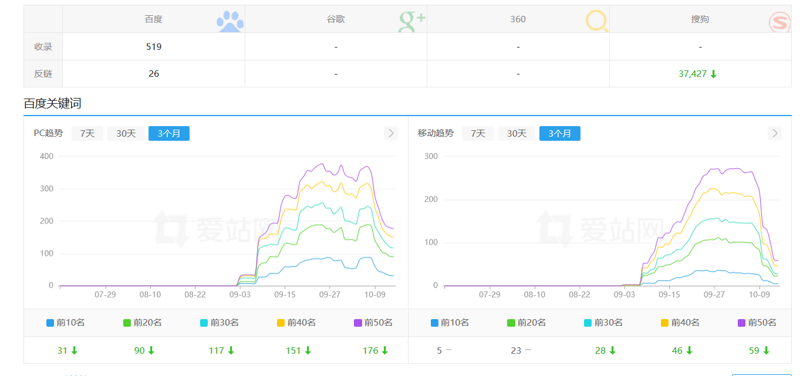Select 3个月 tab in 移动趋势
Image resolution: width=800 pixels, height=376 pixels.
560,134
